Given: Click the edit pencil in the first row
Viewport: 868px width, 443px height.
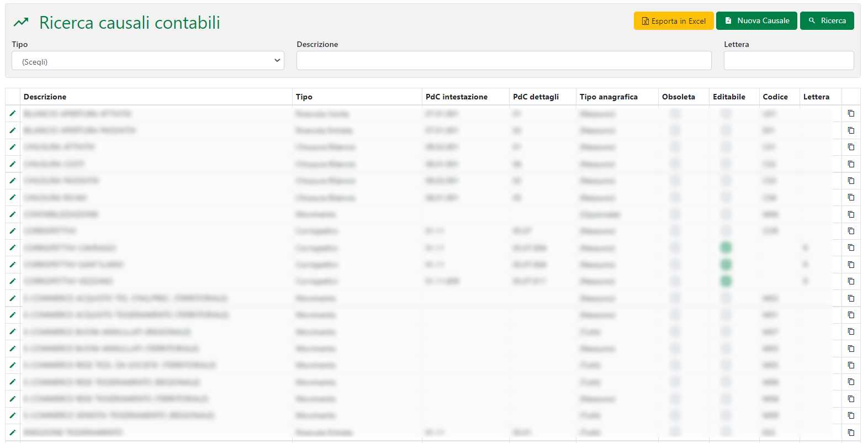Looking at the screenshot, I should click(x=13, y=113).
